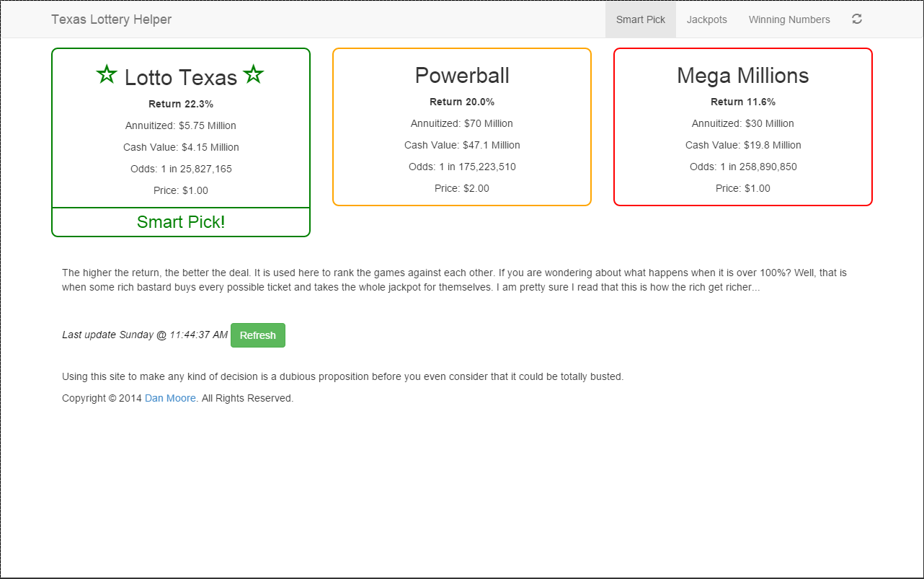Select Annuitized: $30 Million text
The width and height of the screenshot is (924, 579).
(x=743, y=123)
